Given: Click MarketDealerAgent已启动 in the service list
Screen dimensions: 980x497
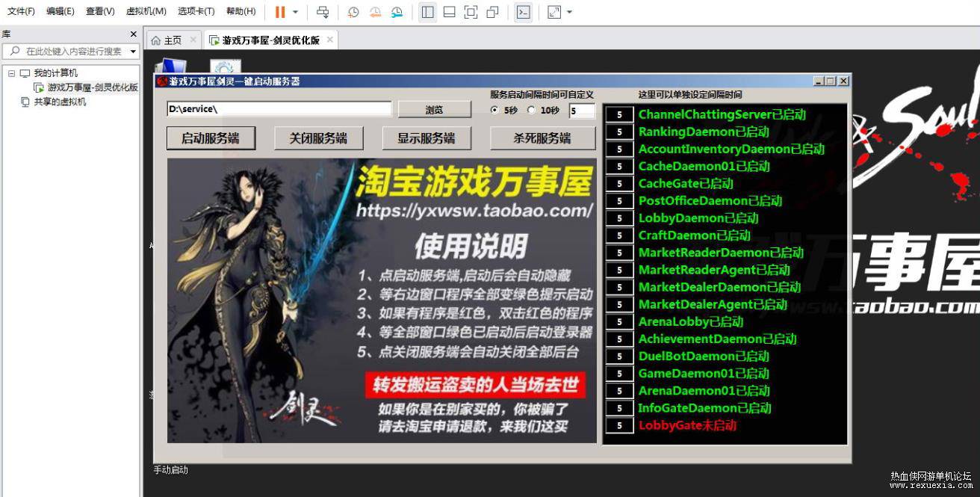Looking at the screenshot, I should tap(713, 305).
